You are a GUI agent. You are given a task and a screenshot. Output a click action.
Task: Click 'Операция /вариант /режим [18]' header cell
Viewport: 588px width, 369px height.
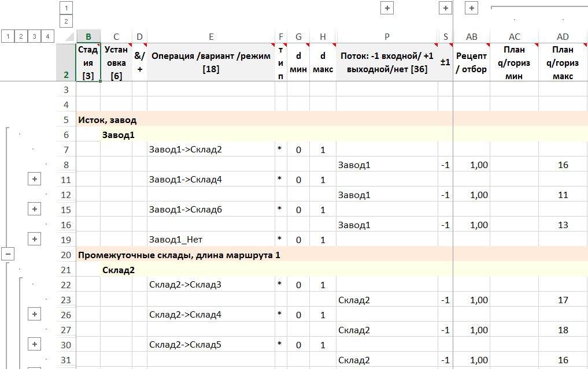click(x=210, y=62)
